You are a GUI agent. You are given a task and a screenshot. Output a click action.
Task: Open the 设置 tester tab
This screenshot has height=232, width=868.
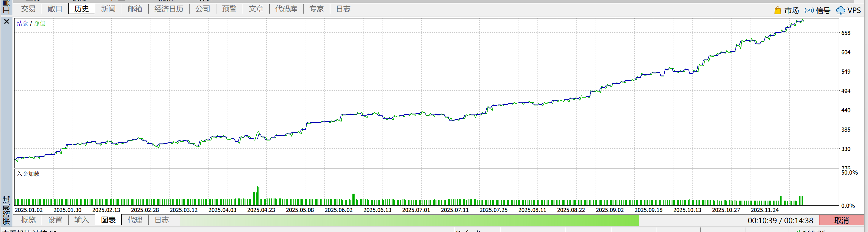click(x=55, y=220)
